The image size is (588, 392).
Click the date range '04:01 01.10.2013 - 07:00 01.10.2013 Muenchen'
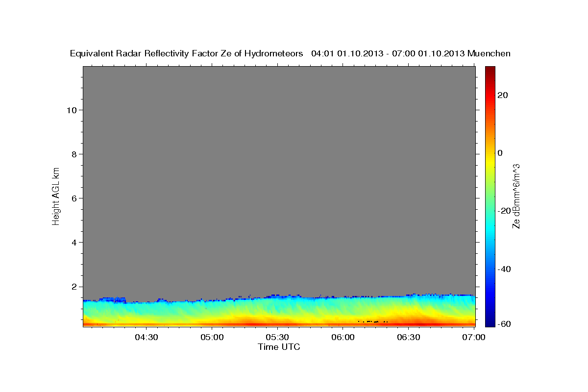(x=411, y=53)
